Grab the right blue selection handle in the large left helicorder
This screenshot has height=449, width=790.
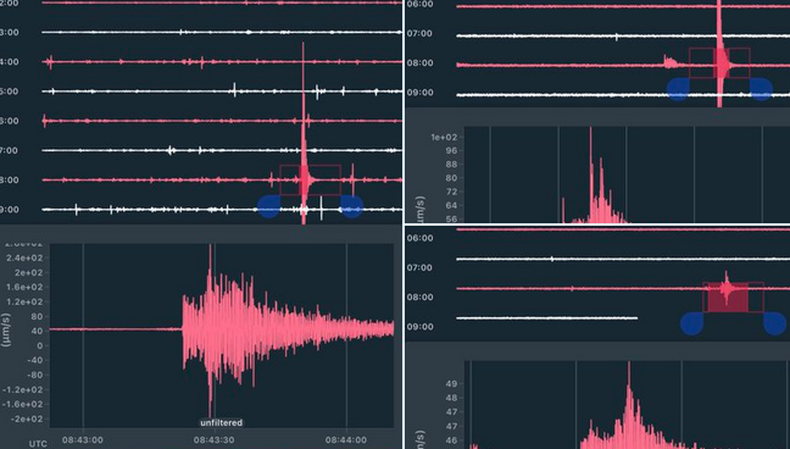coord(352,206)
